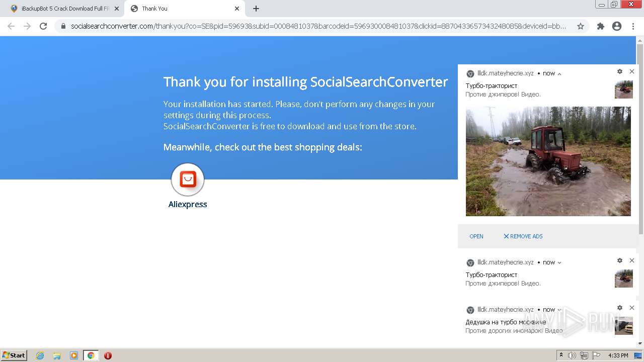Close the Дедушка на турбо москвиче notification

pyautogui.click(x=632, y=308)
